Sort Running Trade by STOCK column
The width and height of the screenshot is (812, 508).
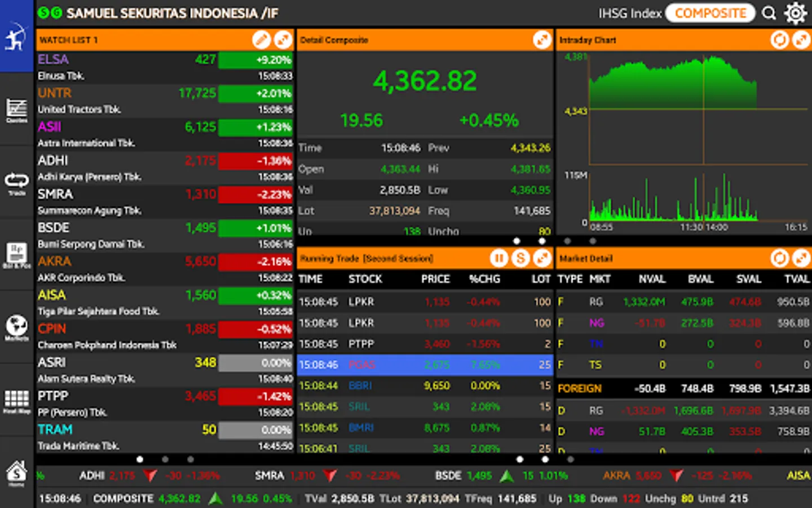(365, 279)
